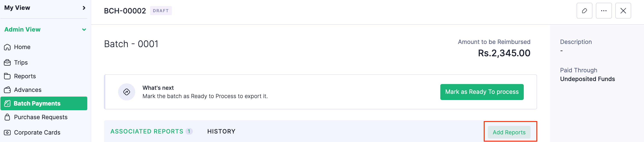Viewport: 644px width, 142px height.
Task: Close the BCH-00002 batch view
Action: click(623, 10)
